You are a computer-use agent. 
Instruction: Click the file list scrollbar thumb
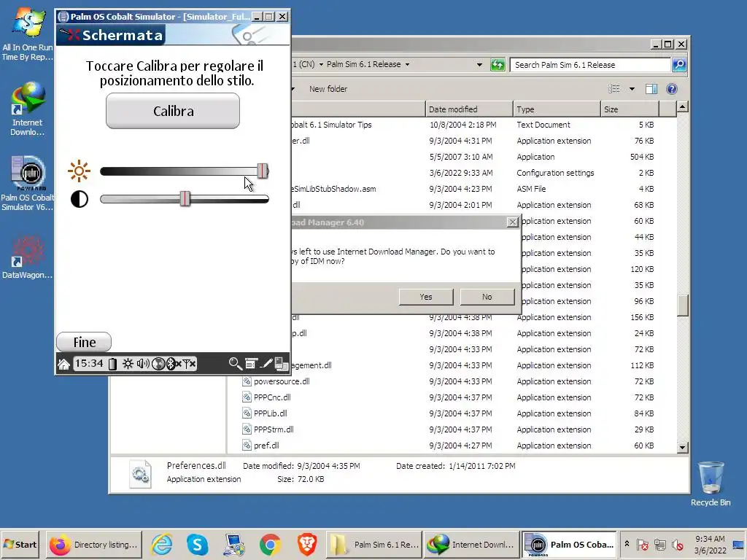pos(683,306)
